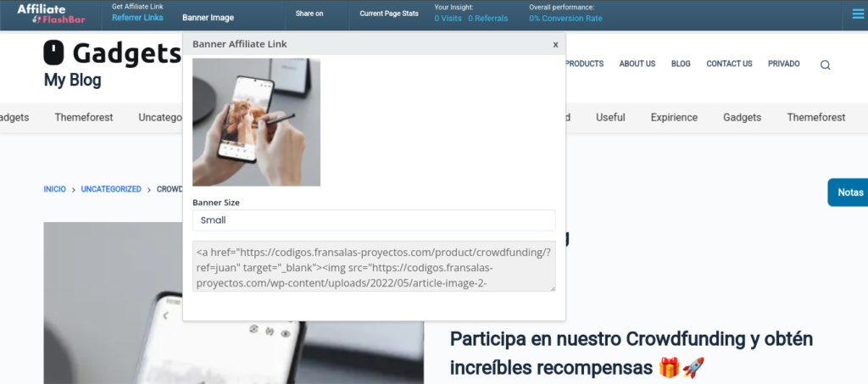Click the Affiliate FlashBar logo

(51, 14)
